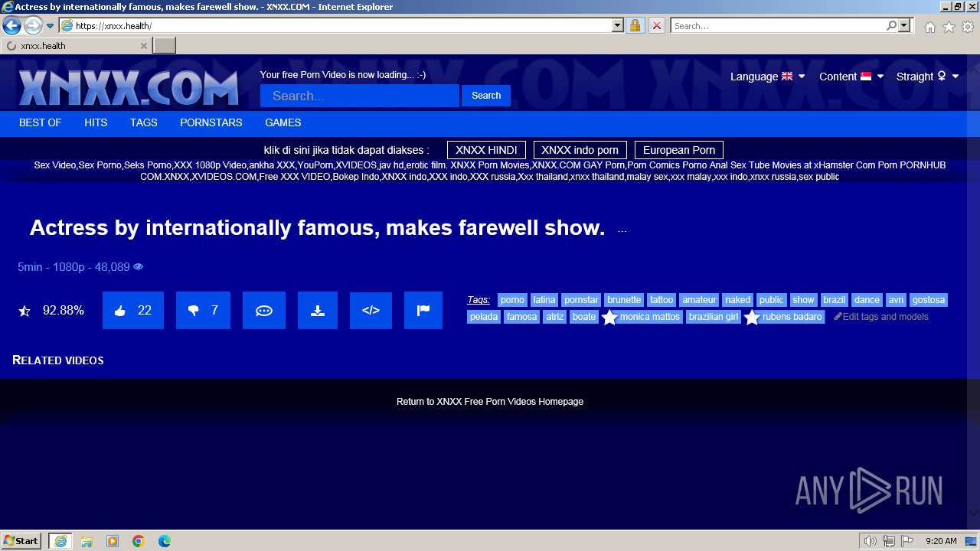This screenshot has width=980, height=551.
Task: Click the thumbs up button showing 22
Action: pyautogui.click(x=133, y=311)
